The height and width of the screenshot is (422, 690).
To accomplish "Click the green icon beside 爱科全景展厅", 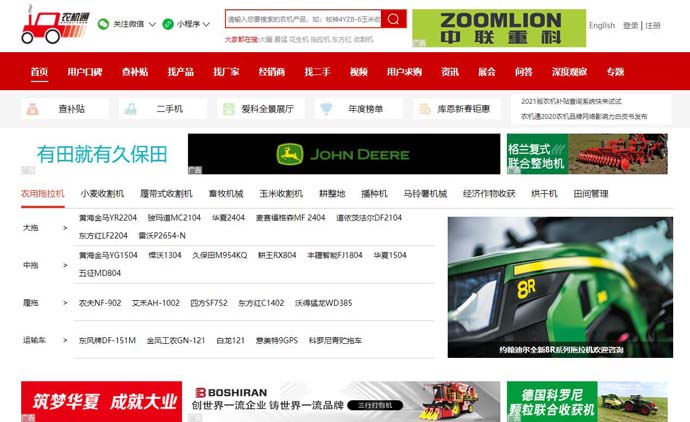I will coord(228,109).
